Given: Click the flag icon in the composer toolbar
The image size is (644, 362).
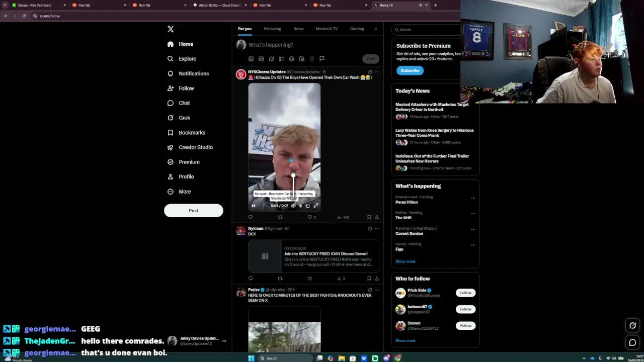Looking at the screenshot, I should (x=322, y=59).
